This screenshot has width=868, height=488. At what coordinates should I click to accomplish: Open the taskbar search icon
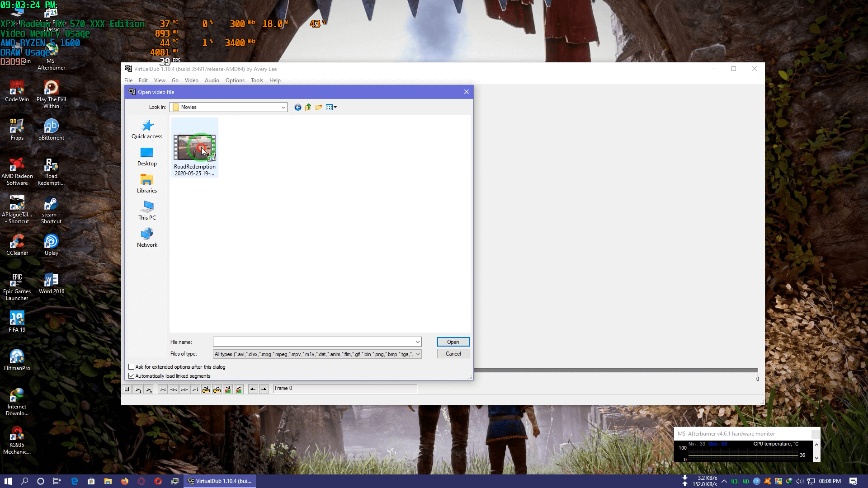click(x=24, y=481)
